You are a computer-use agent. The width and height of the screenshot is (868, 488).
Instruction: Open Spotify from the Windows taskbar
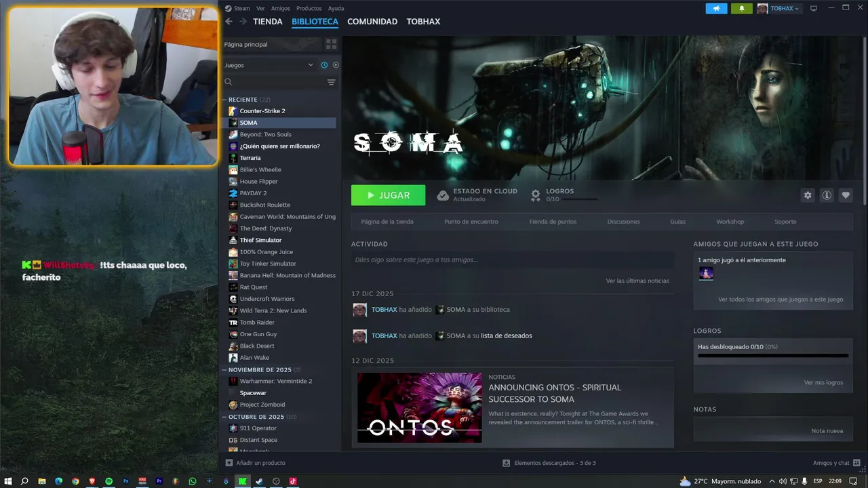[108, 481]
